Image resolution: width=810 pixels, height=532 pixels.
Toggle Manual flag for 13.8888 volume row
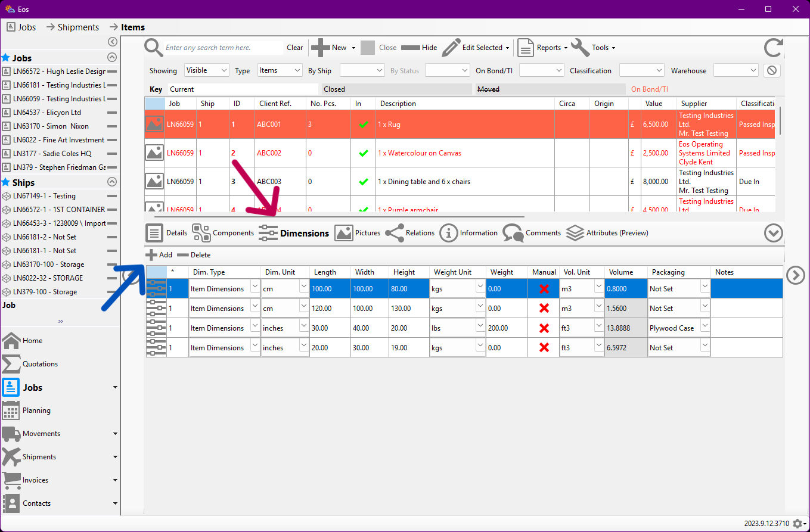(544, 328)
